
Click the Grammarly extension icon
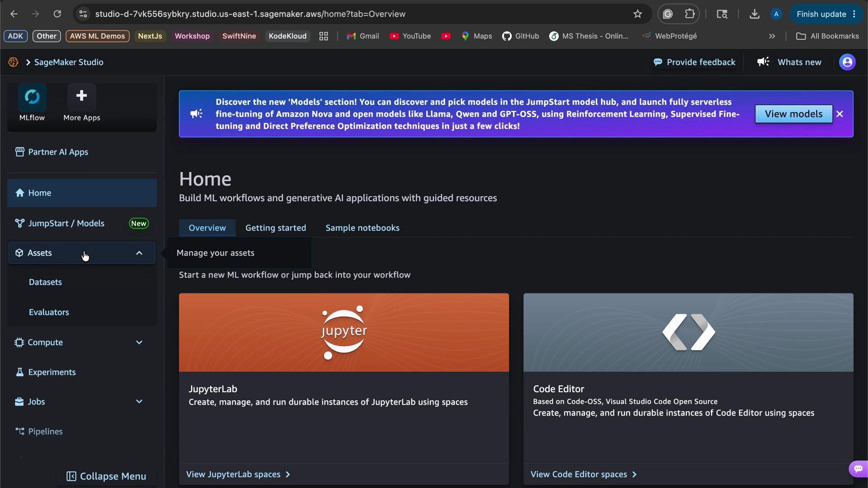668,14
